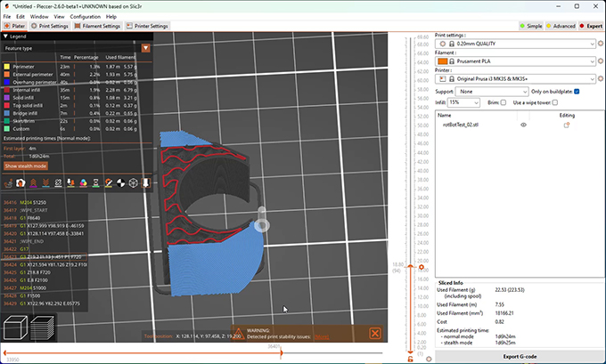Click the warning triangle icon in the notification
Viewport: 606px width, 364px height.
(239, 333)
